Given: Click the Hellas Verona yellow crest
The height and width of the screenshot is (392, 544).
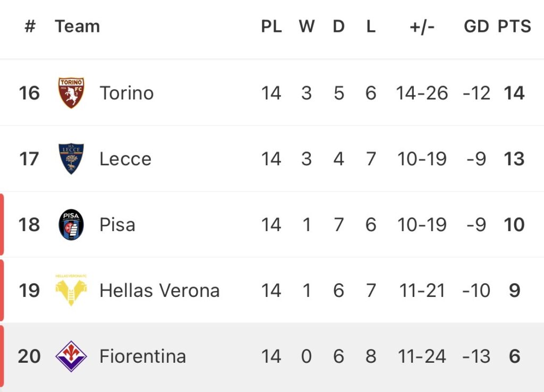Looking at the screenshot, I should point(71,291).
